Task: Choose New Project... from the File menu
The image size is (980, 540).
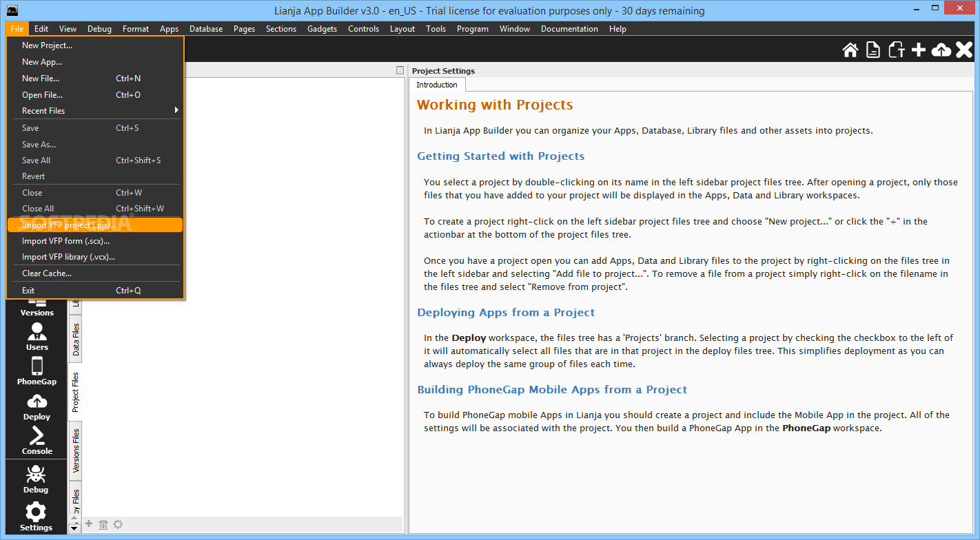Action: coord(95,45)
